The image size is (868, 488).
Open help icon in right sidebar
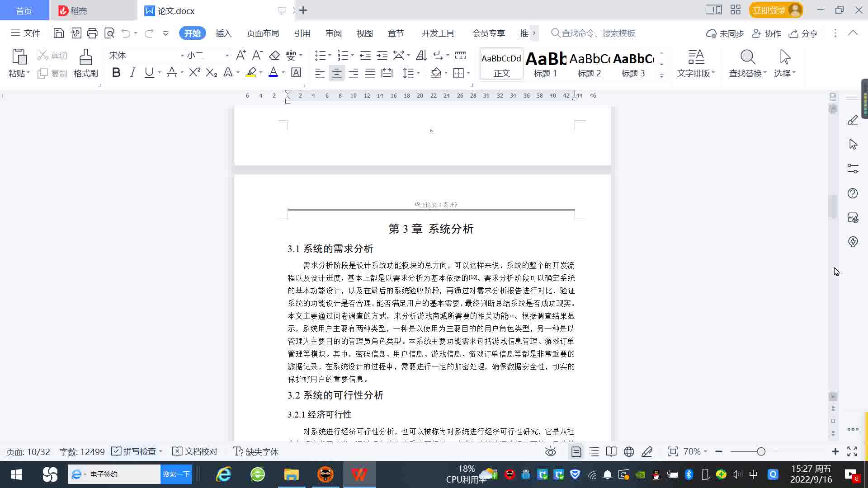click(x=853, y=193)
